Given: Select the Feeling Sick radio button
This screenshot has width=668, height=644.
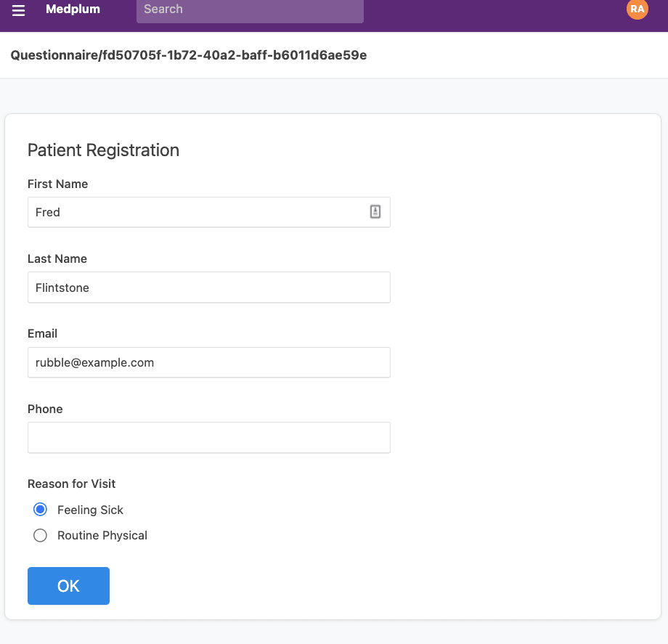Looking at the screenshot, I should coord(40,509).
